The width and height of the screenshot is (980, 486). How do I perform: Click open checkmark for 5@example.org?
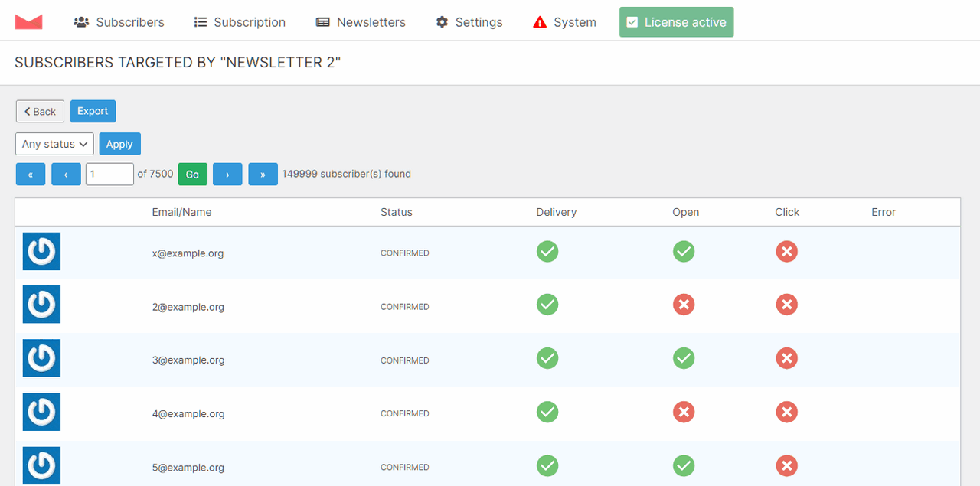[684, 465]
